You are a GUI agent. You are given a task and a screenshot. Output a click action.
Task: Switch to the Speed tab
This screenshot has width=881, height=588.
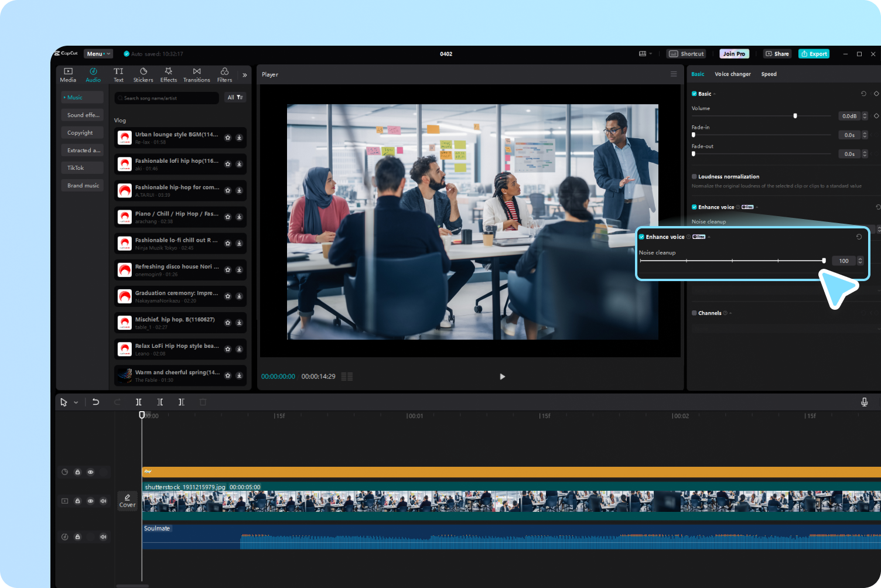click(x=769, y=74)
